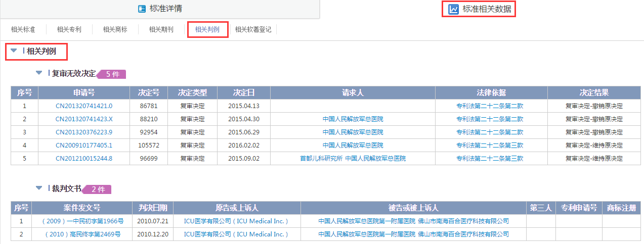Click 首都儿科研究所 requester link
644x244 pixels.
tap(321, 159)
